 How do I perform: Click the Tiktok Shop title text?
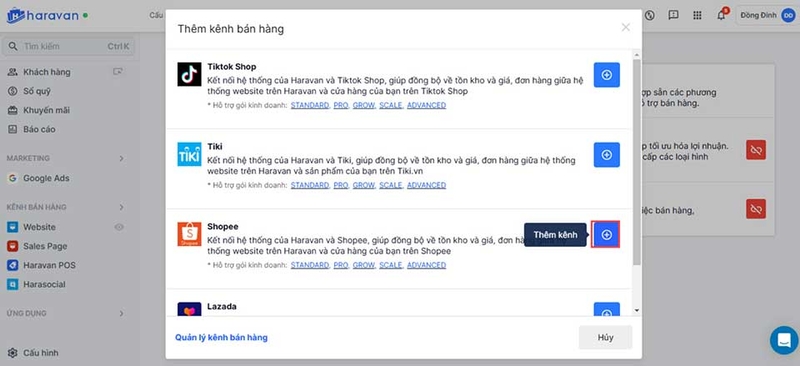coord(232,67)
